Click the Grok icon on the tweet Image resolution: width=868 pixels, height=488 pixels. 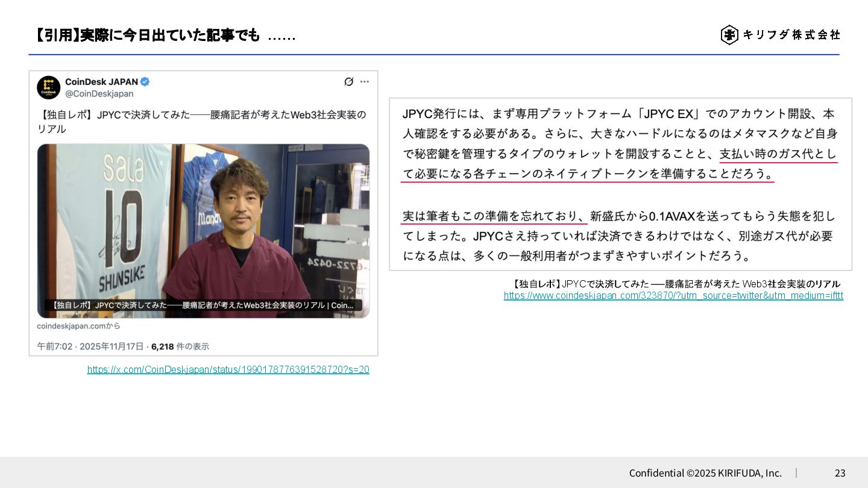pos(348,81)
